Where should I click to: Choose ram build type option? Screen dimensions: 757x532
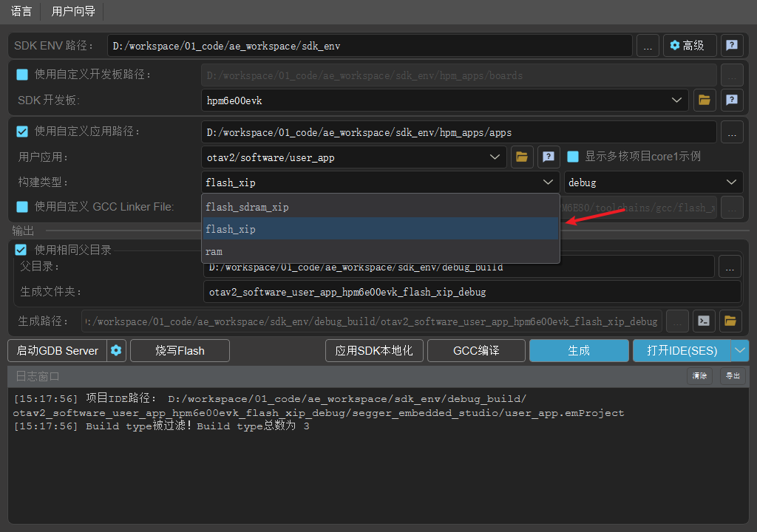click(x=381, y=251)
